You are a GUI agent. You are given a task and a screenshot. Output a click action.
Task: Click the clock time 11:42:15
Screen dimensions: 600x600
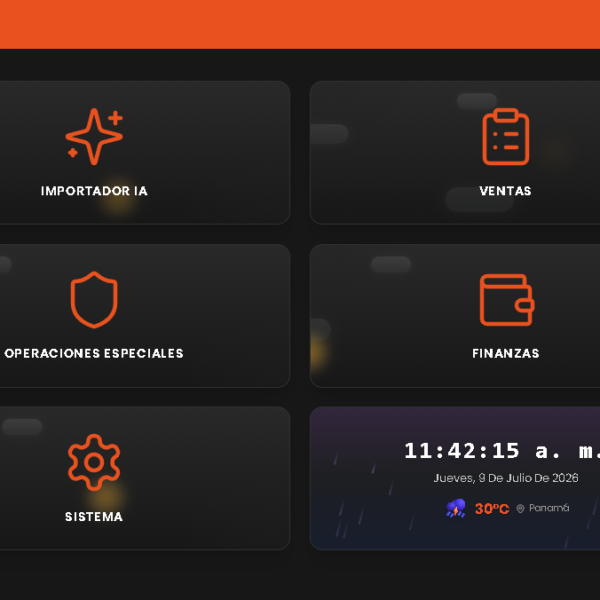point(461,450)
